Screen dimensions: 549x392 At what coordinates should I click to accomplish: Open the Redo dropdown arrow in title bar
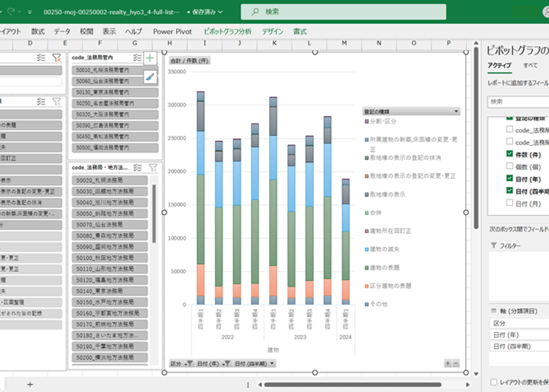coord(20,12)
